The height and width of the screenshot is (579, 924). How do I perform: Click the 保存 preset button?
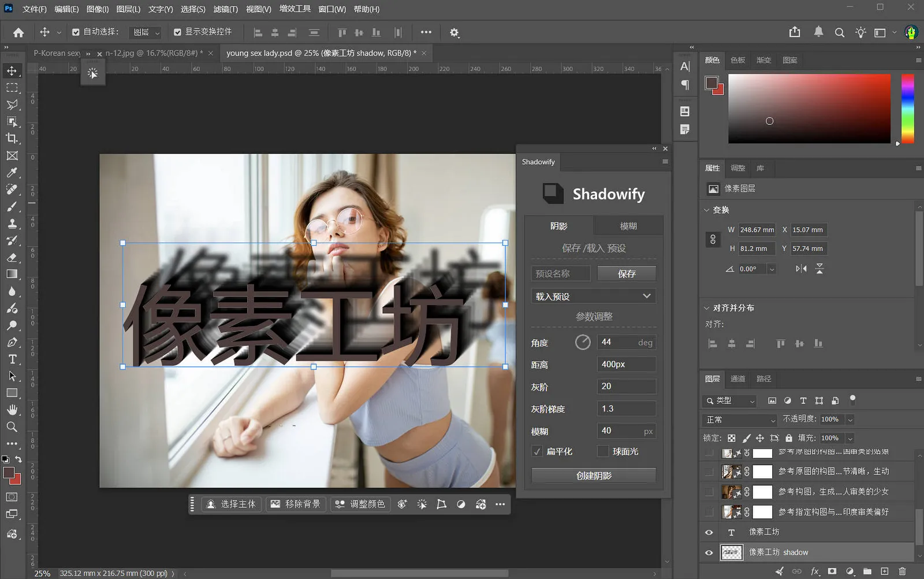point(627,273)
